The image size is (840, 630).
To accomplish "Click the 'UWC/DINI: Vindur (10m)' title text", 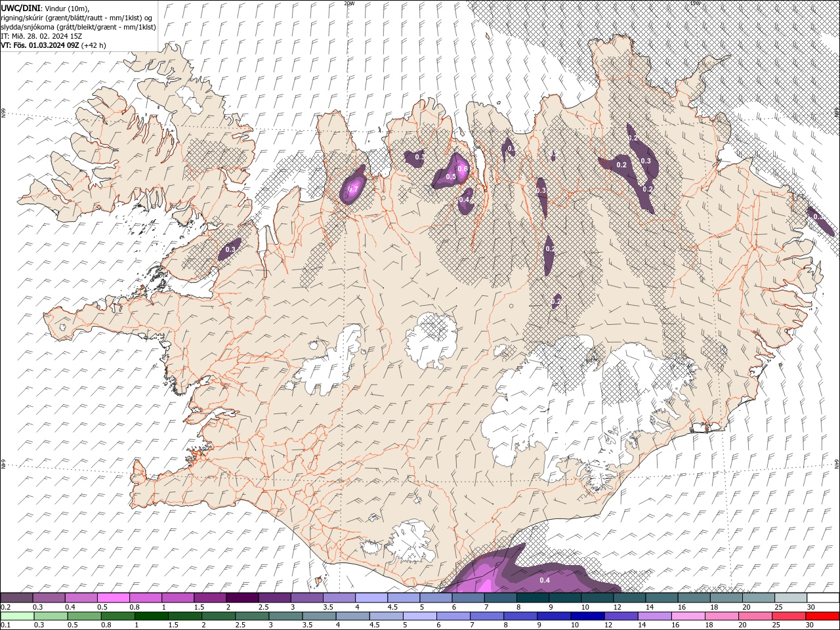I will (x=45, y=8).
